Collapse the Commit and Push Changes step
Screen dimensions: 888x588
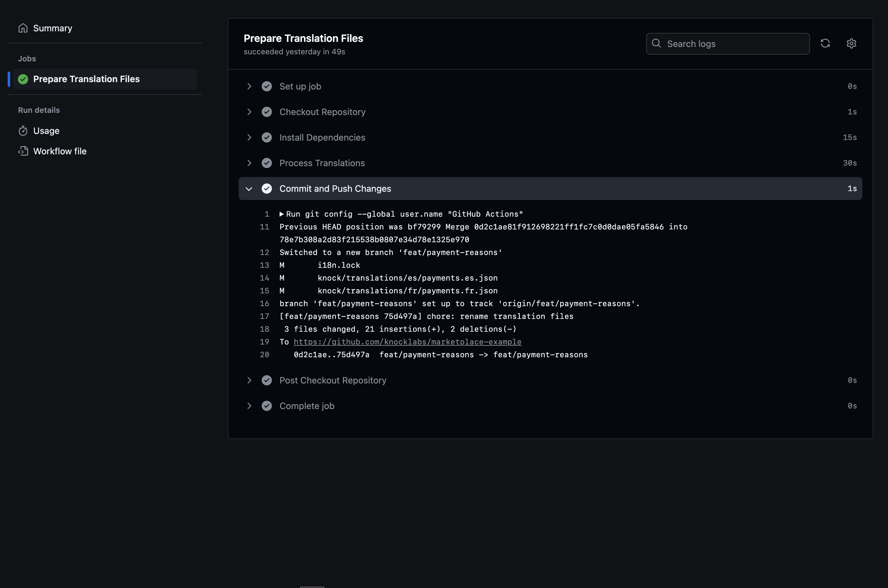249,189
